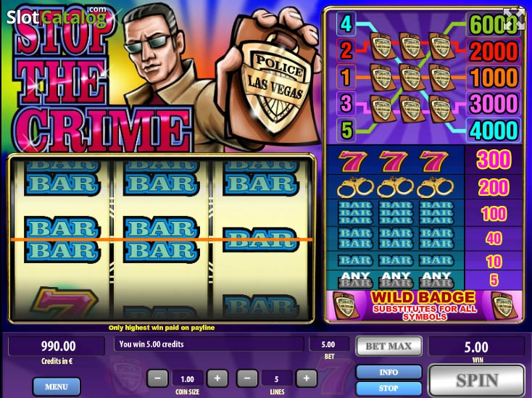532x398 pixels.
Task: Open the INFO paytable
Action: pos(388,372)
